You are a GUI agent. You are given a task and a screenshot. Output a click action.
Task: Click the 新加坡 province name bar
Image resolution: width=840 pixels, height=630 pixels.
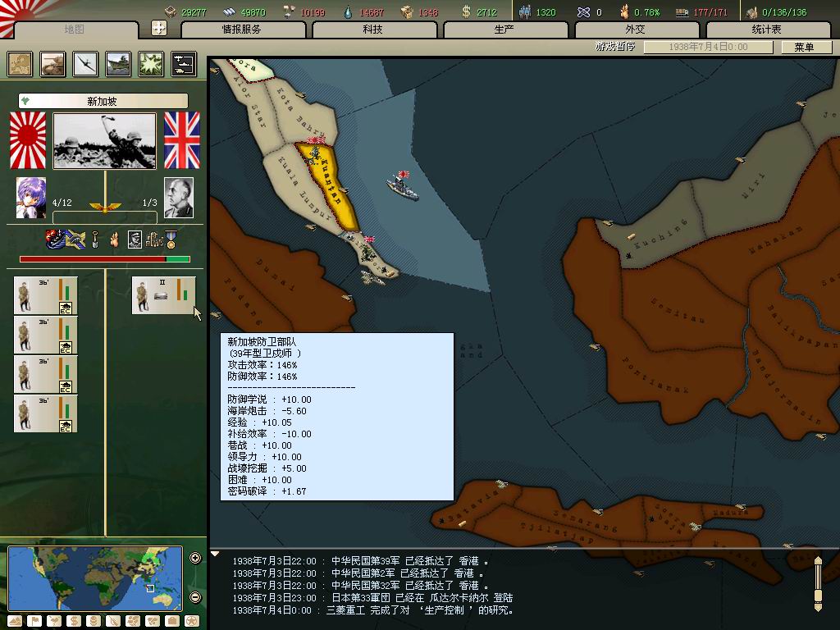point(103,101)
